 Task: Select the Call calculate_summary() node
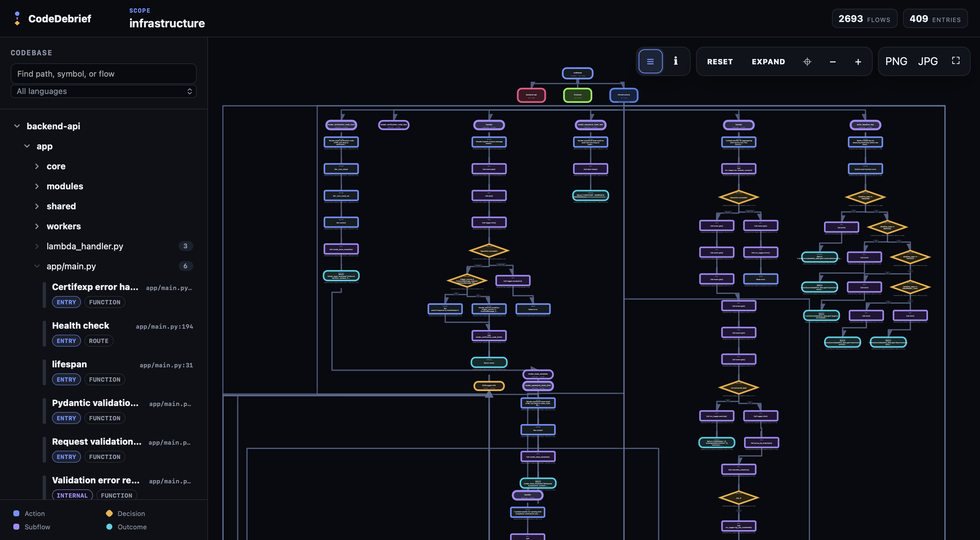738,469
